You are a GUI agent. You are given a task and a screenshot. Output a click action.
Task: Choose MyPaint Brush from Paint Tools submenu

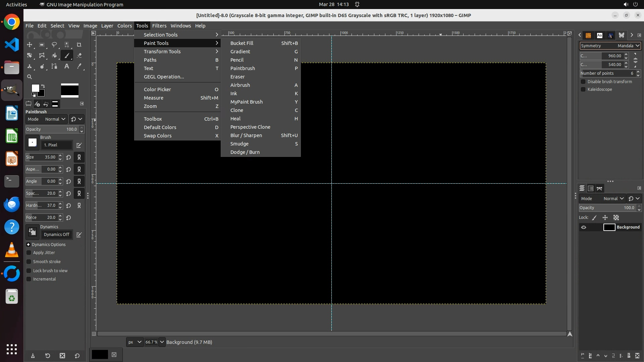click(246, 102)
